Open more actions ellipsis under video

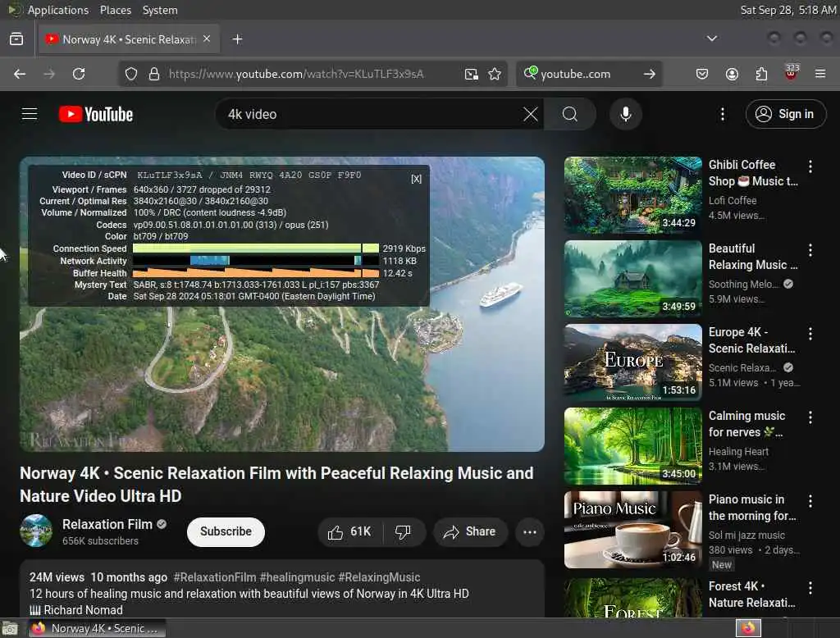click(530, 532)
